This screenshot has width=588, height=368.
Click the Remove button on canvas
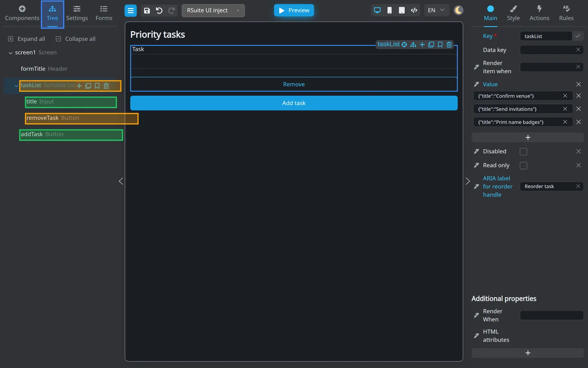(294, 84)
